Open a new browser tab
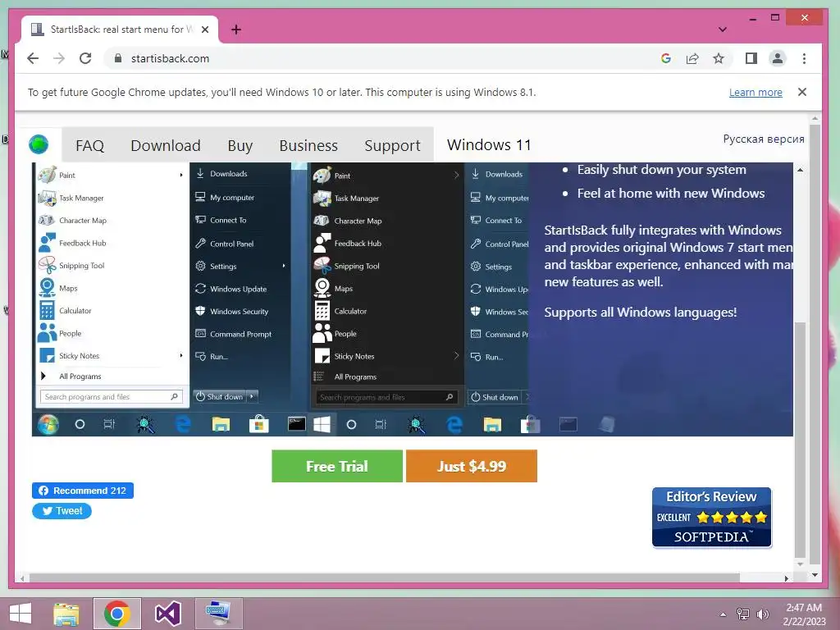 pos(236,30)
